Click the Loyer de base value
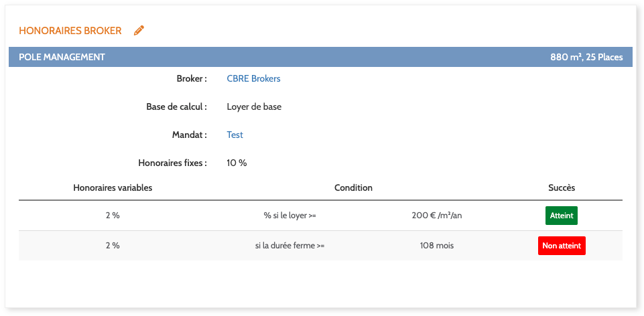The width and height of the screenshot is (644, 316). pyautogui.click(x=254, y=106)
